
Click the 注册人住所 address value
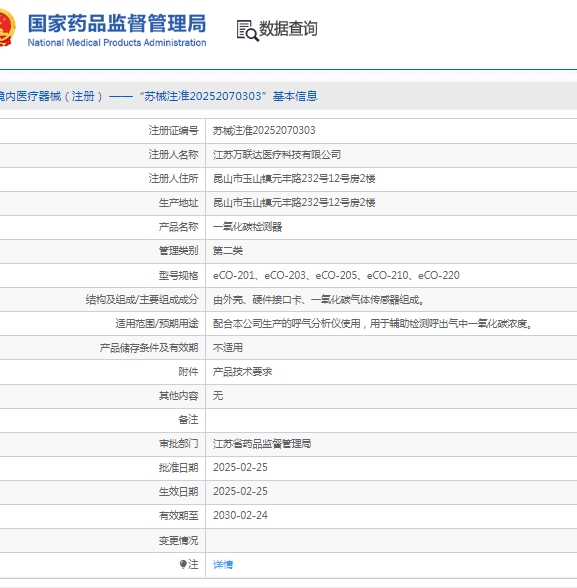click(294, 178)
